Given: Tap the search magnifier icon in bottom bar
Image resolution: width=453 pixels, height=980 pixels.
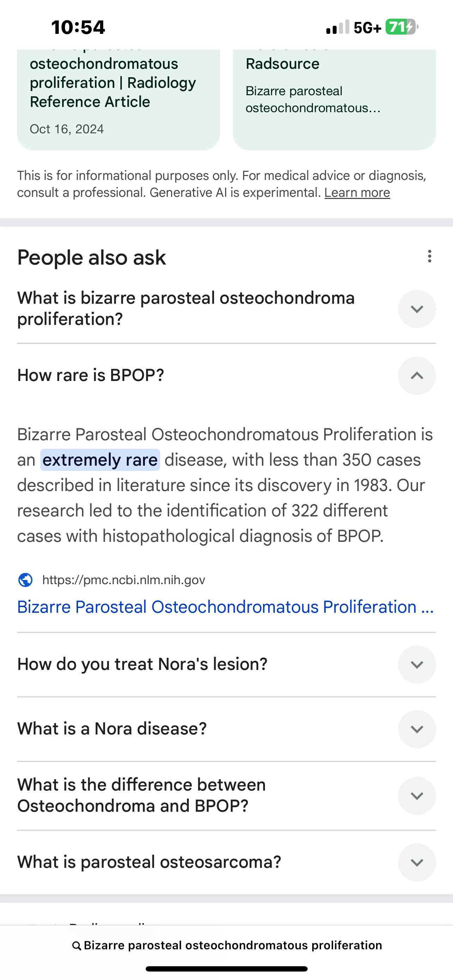Looking at the screenshot, I should tap(77, 945).
